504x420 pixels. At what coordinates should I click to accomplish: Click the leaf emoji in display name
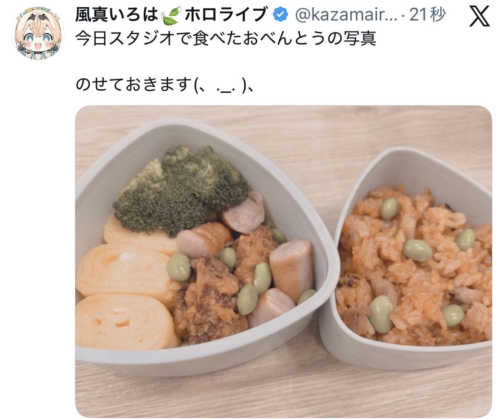click(x=170, y=15)
